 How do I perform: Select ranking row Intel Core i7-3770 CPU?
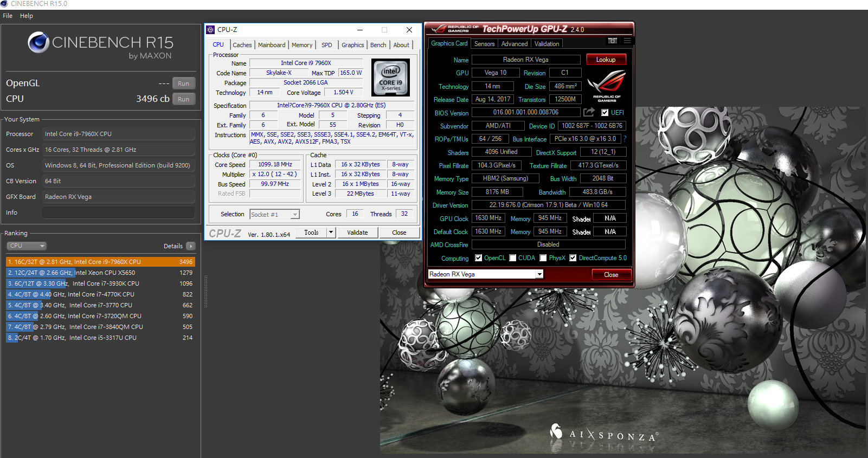click(x=100, y=305)
